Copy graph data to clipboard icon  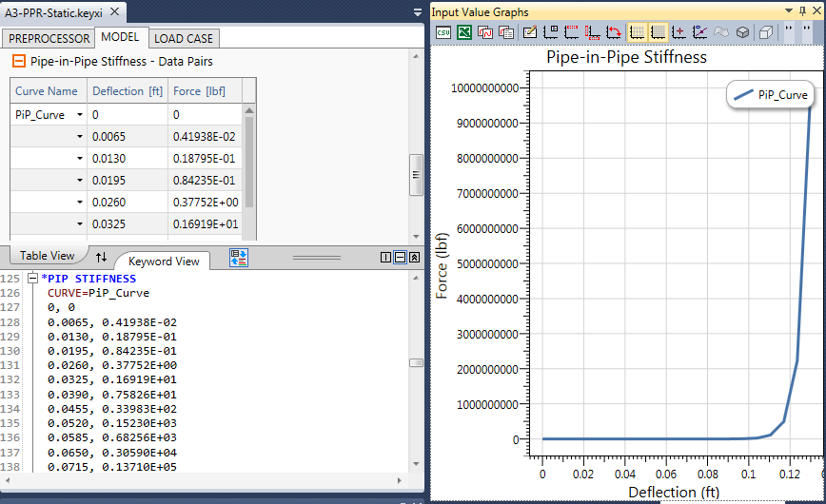tap(506, 32)
